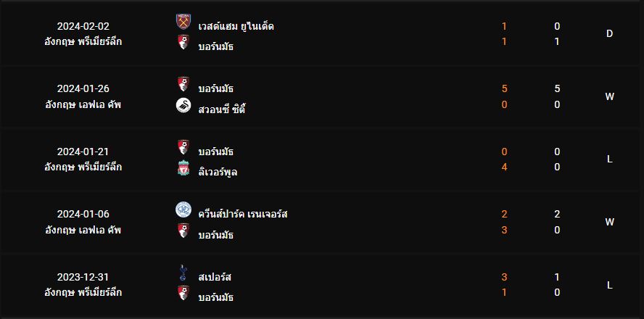Open the สเปอร์ส team name

[215, 278]
